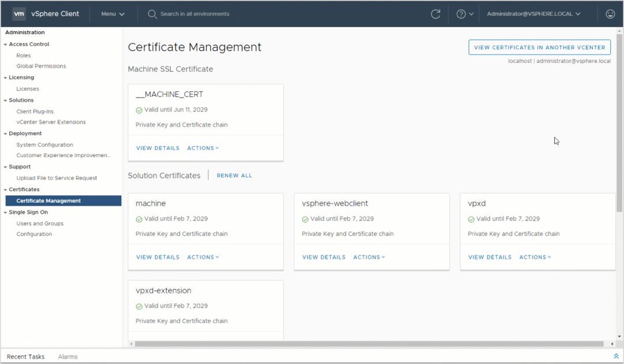Switch to the Recent Tasks tab
This screenshot has width=624, height=364.
click(x=25, y=356)
